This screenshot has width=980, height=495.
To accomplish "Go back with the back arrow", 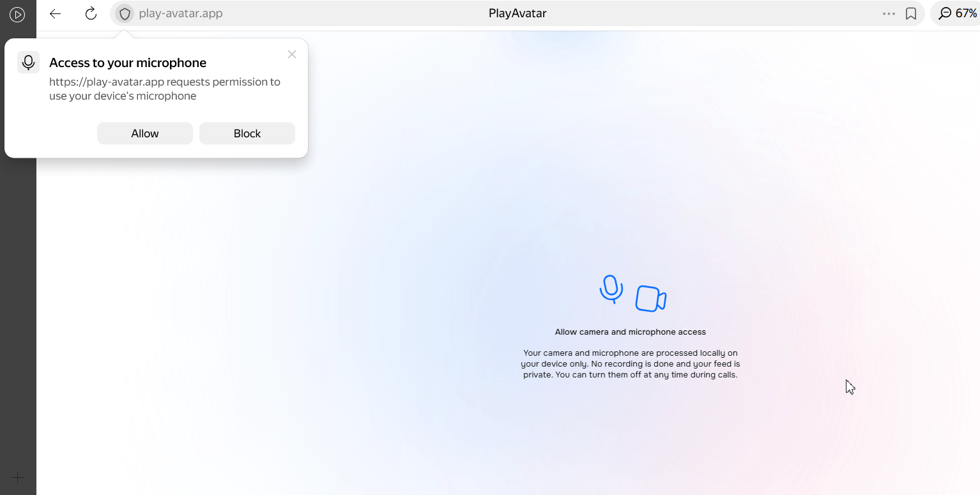I will coord(56,13).
